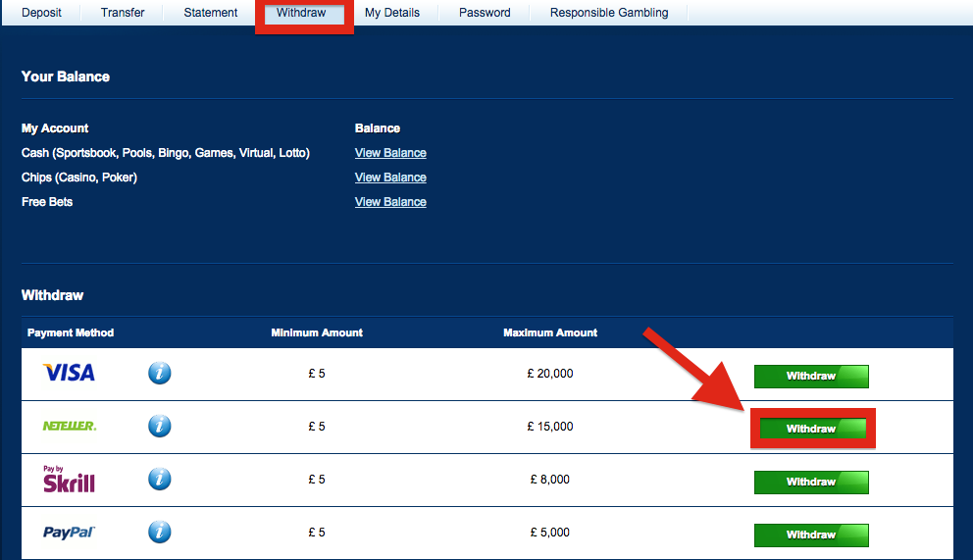Click the Maximum Amount column header
This screenshot has width=973, height=560.
pyautogui.click(x=550, y=333)
